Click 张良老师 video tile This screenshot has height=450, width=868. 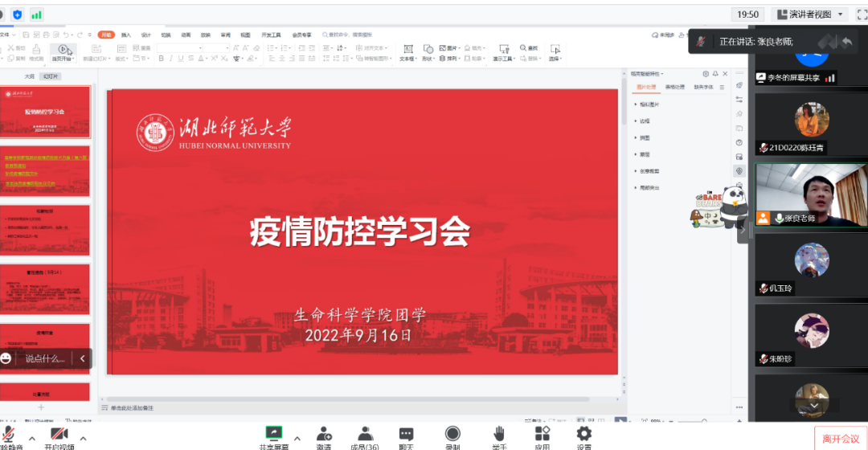811,195
